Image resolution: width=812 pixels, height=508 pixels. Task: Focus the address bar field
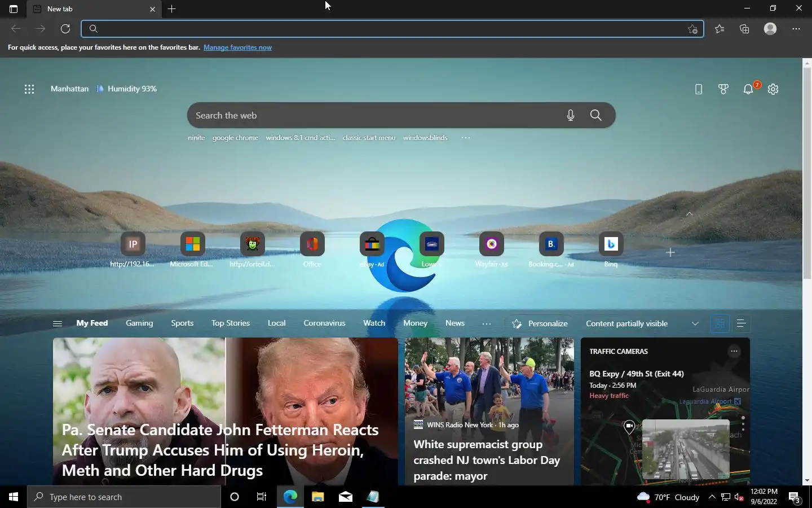pyautogui.click(x=392, y=29)
